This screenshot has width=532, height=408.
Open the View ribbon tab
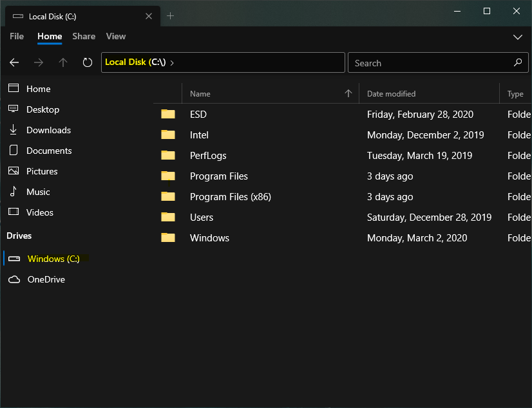click(x=116, y=36)
